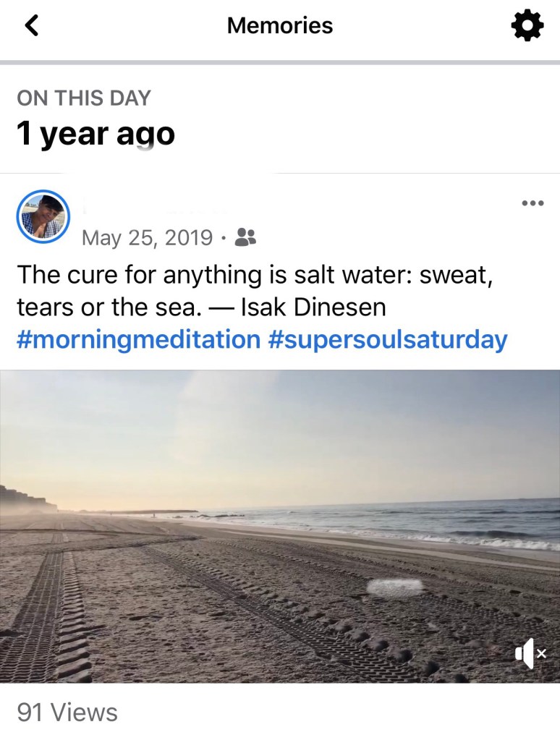Screen dimensions: 560x740
Task: Tap the 91 Views count
Action: tap(67, 713)
